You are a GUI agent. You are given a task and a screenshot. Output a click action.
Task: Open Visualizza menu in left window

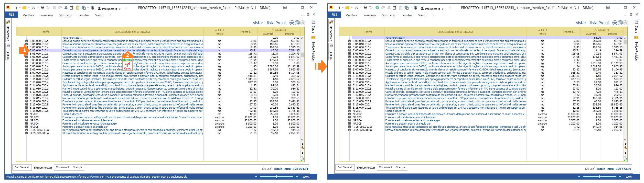tap(46, 15)
